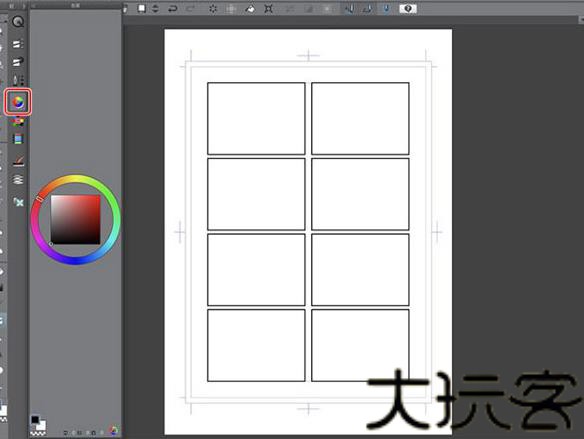Click inside the top-left comic panel frame

[x=256, y=118]
